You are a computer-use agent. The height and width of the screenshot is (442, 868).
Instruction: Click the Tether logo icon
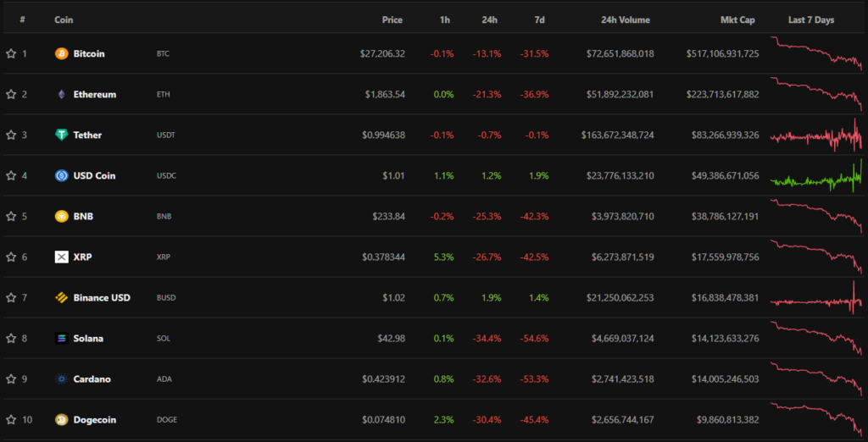pos(61,135)
